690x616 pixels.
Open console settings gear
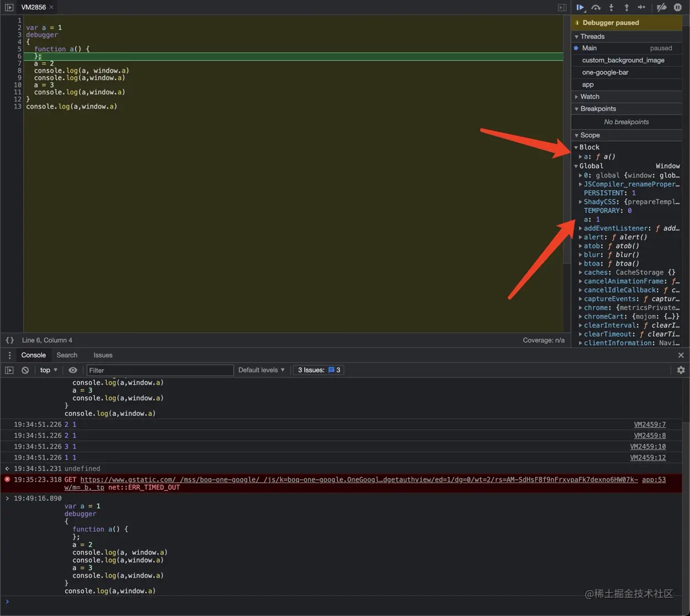[x=681, y=370]
